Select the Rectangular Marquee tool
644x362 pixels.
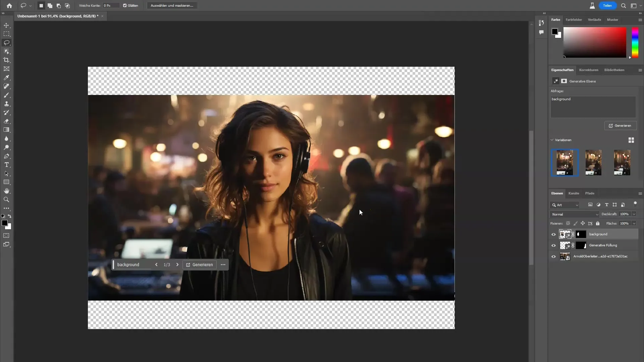6,34
